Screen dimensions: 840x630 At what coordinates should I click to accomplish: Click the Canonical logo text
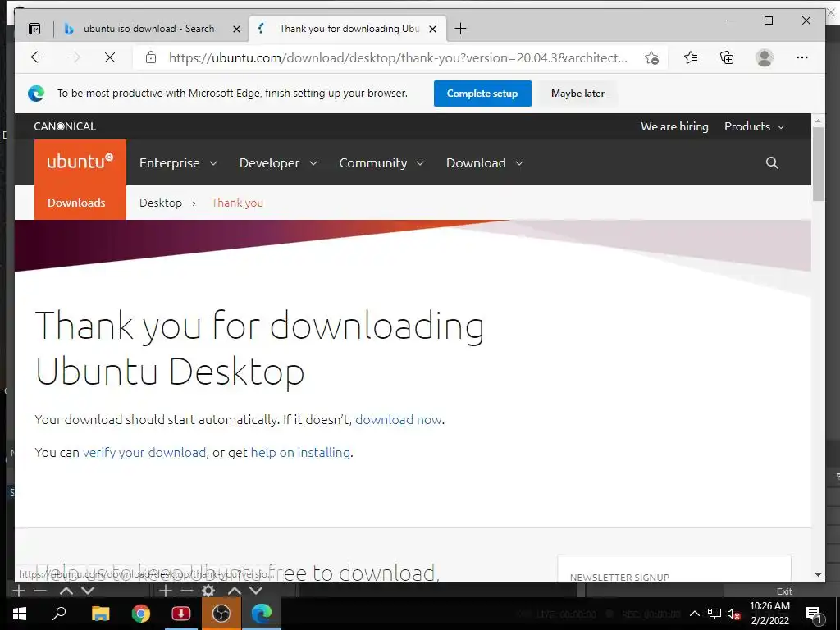coord(65,126)
